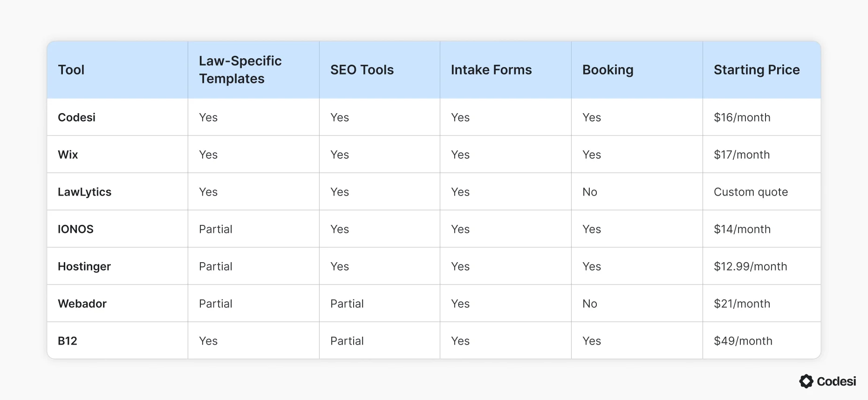868x400 pixels.
Task: Click the Custom quote price cell
Action: (751, 192)
